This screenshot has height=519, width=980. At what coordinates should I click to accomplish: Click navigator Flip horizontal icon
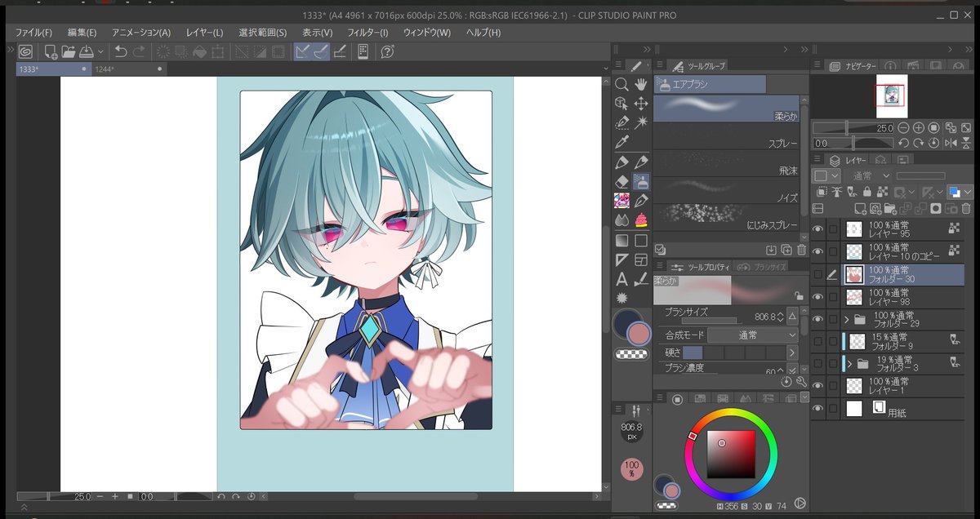[x=951, y=143]
